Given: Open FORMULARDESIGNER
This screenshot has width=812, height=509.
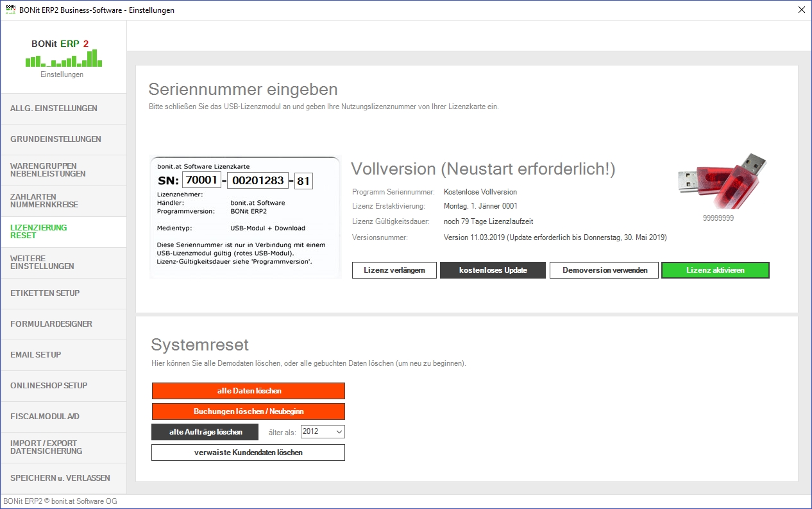Looking at the screenshot, I should click(63, 324).
